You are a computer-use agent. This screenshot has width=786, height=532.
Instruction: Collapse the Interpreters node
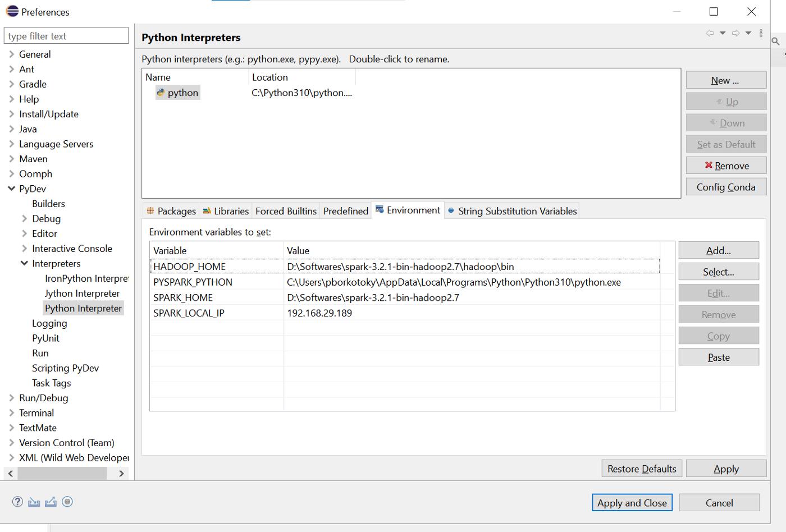(x=24, y=263)
